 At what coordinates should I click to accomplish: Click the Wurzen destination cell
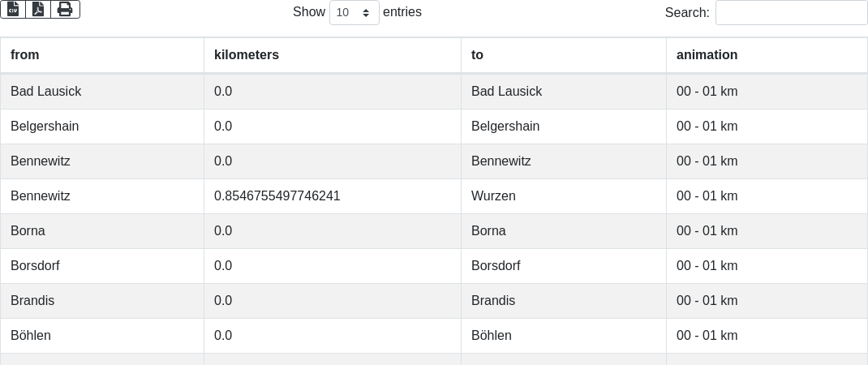(493, 196)
